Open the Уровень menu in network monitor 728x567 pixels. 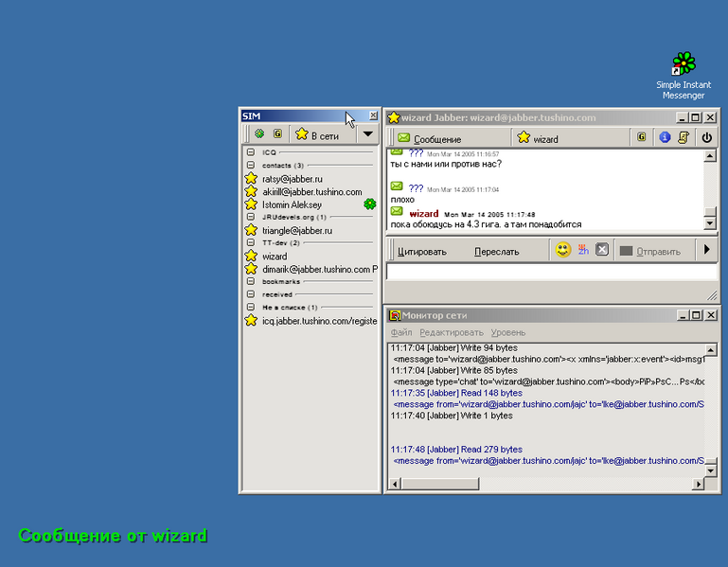click(507, 332)
